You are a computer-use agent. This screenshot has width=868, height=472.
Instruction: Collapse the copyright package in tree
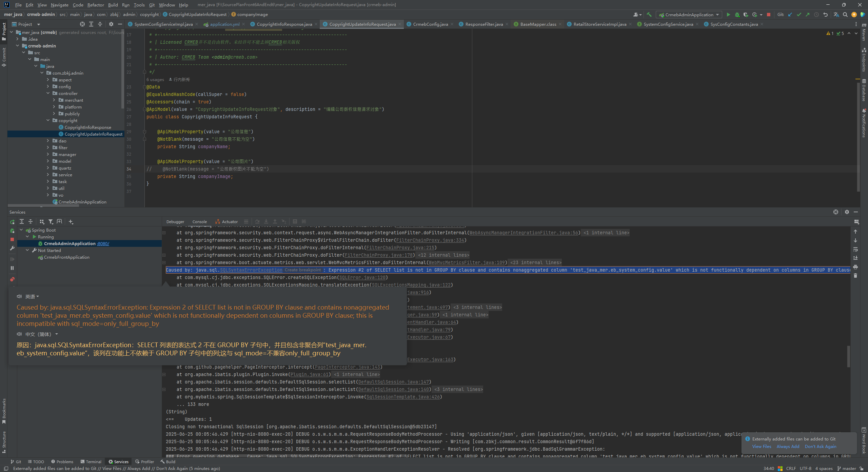pos(48,120)
